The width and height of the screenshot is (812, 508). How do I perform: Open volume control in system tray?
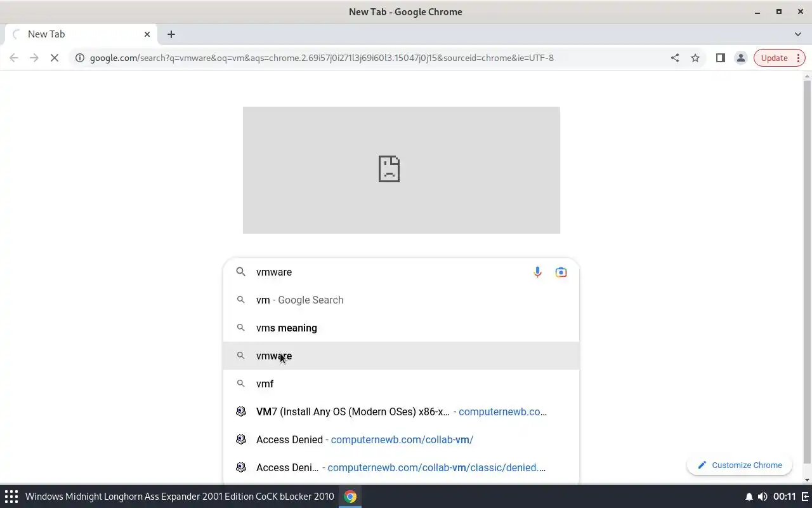(x=762, y=497)
